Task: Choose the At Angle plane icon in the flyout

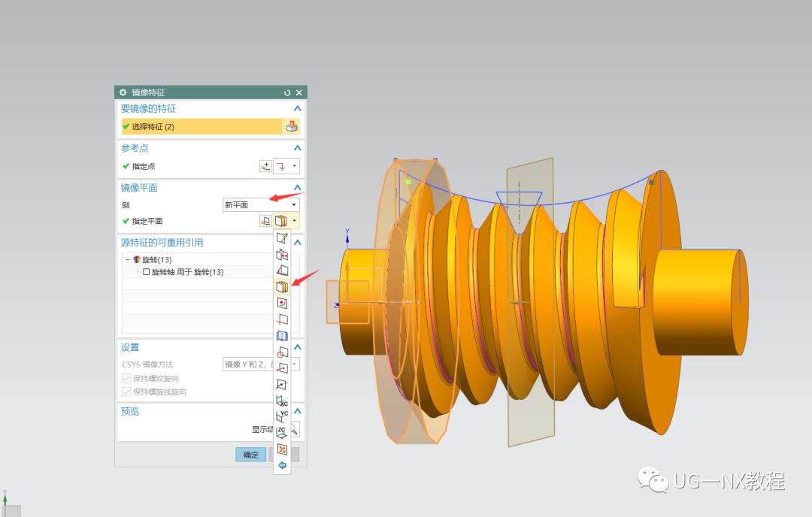Action: [x=282, y=270]
